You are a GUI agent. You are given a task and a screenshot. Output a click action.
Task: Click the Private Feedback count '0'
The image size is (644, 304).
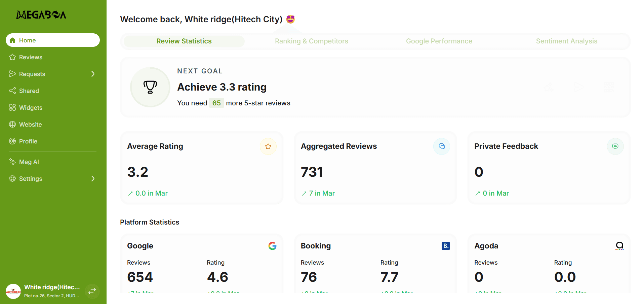click(479, 172)
